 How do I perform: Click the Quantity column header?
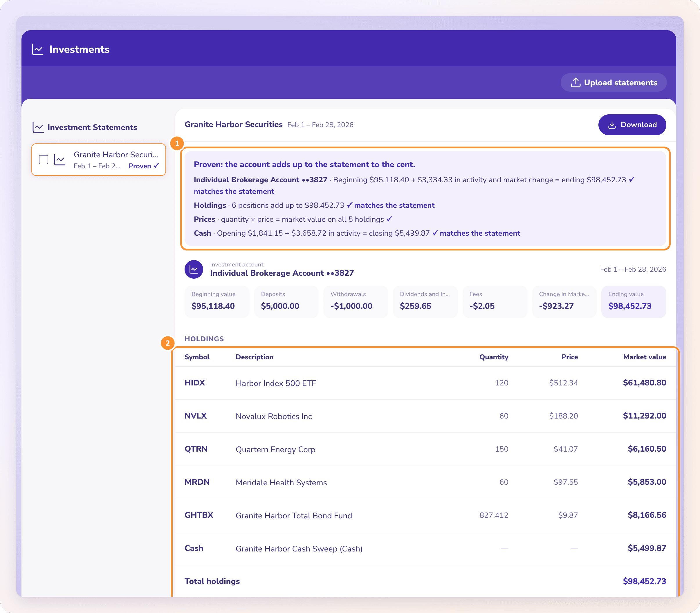(x=494, y=357)
